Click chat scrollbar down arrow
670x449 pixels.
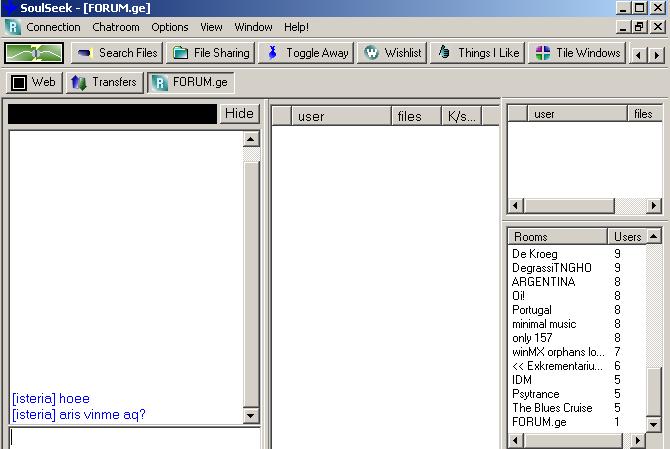[251, 415]
